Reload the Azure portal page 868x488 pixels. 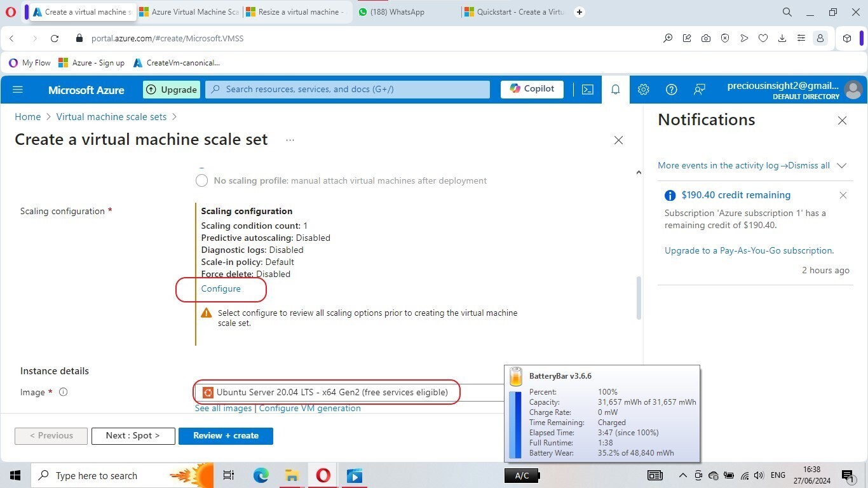(55, 38)
